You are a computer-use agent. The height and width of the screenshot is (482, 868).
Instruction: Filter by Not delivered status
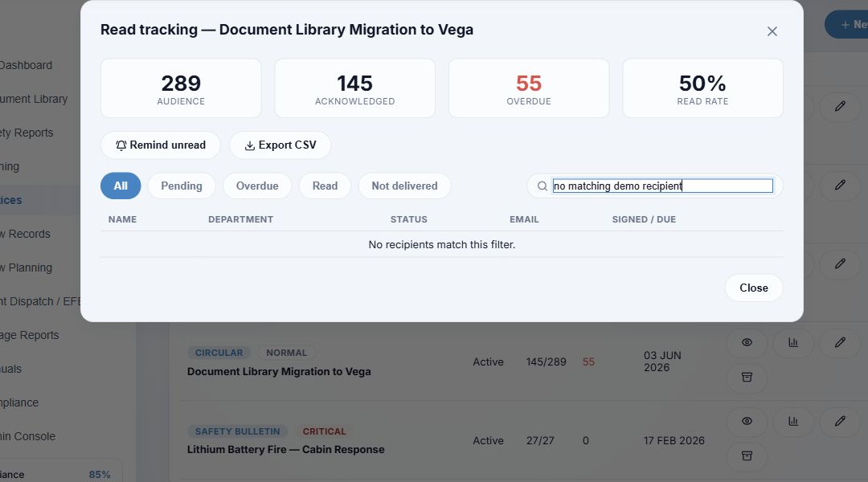404,186
